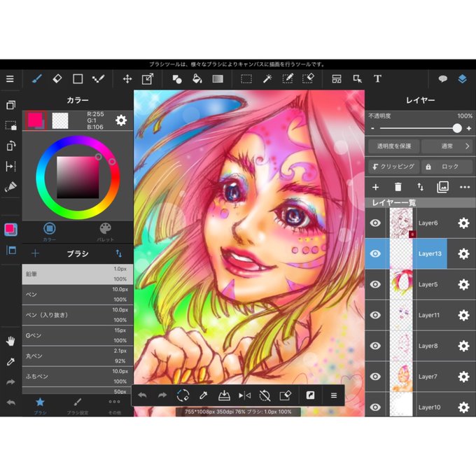The height and width of the screenshot is (476, 476).
Task: Select the Eraser tool
Action: (x=57, y=79)
